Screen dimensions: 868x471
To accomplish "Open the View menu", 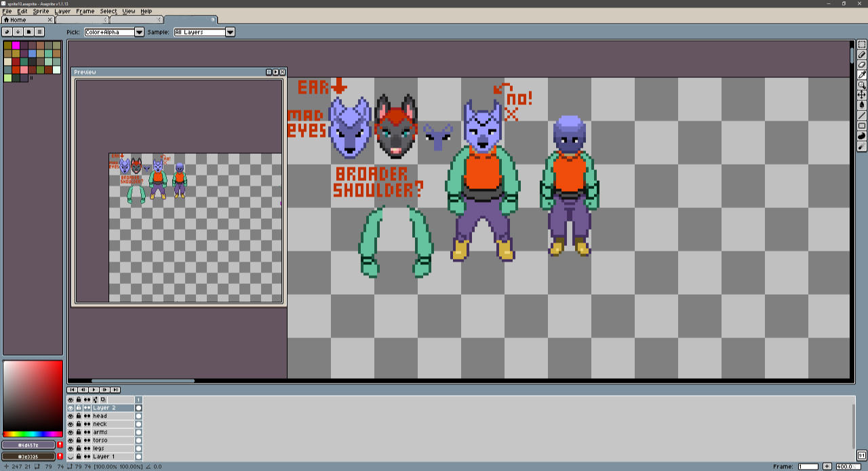I will tap(128, 12).
